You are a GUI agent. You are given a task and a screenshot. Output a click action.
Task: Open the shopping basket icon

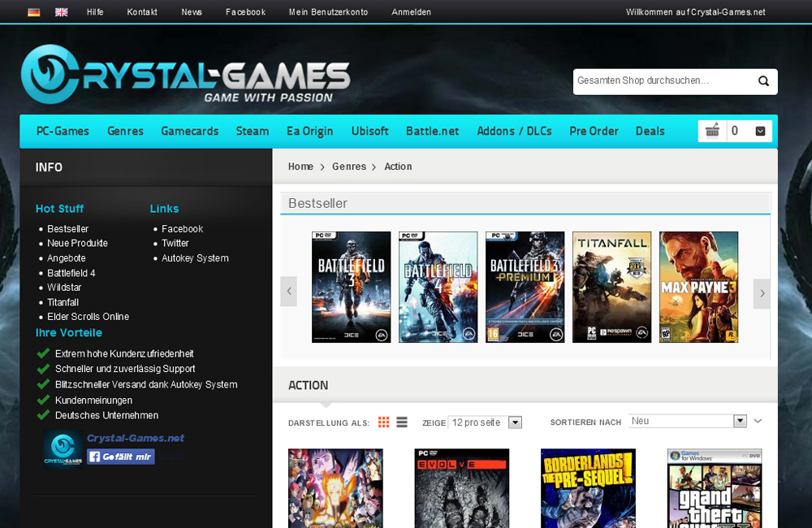click(x=713, y=131)
